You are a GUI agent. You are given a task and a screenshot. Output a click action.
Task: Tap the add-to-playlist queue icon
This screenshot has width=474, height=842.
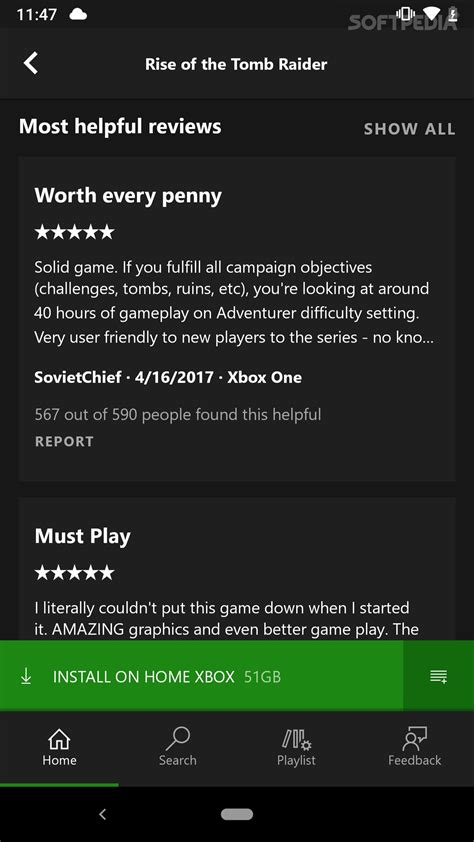pyautogui.click(x=439, y=677)
